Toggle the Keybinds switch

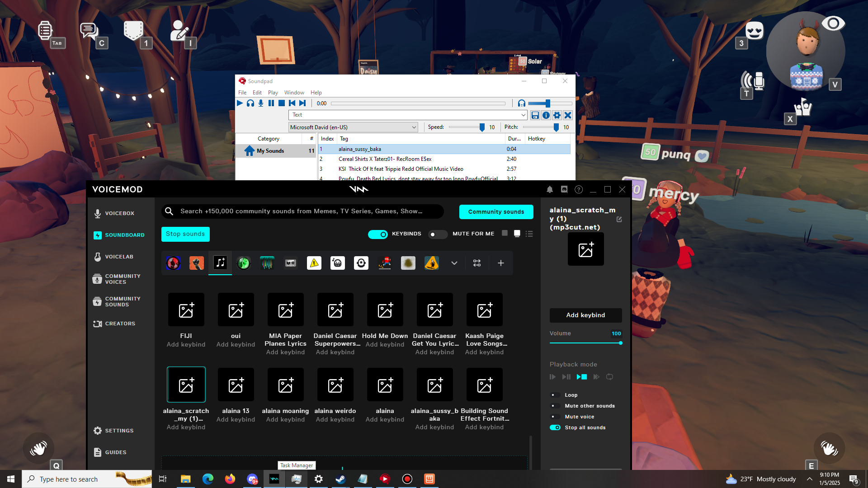click(378, 234)
